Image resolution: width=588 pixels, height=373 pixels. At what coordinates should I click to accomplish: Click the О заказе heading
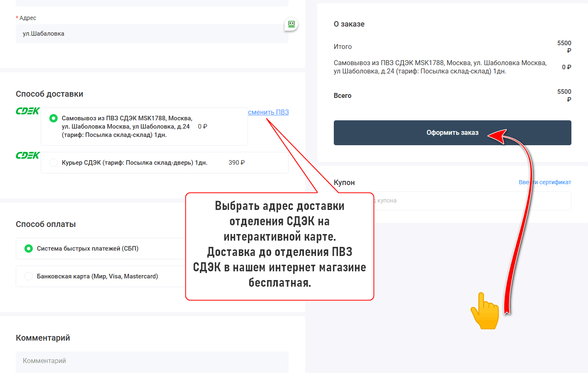349,24
